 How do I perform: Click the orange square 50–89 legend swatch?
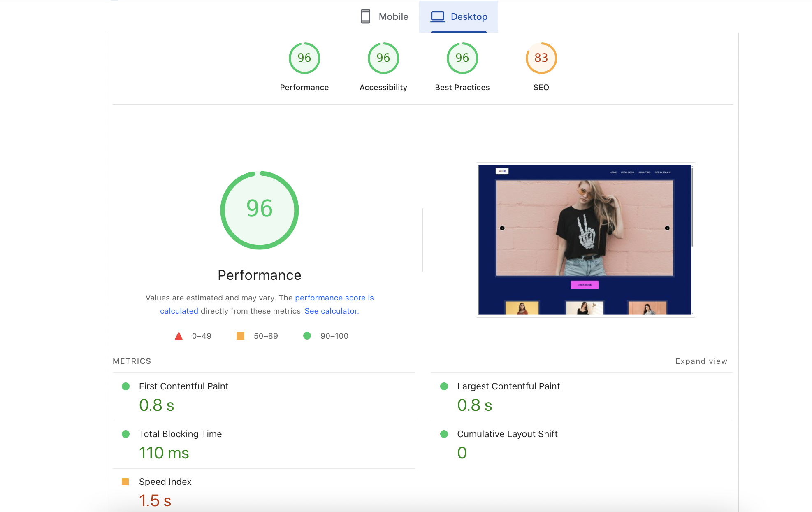click(x=240, y=336)
